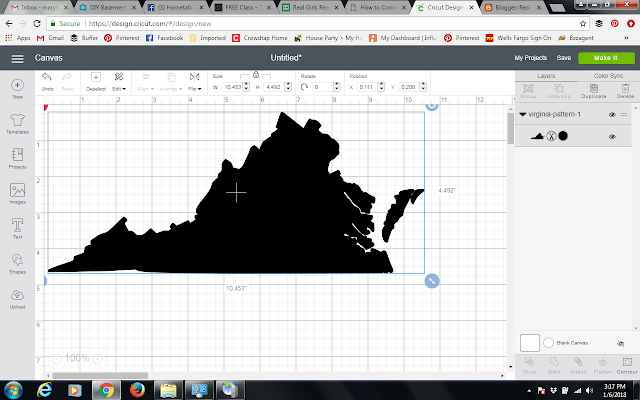Click the black color swatch in layer

point(563,136)
